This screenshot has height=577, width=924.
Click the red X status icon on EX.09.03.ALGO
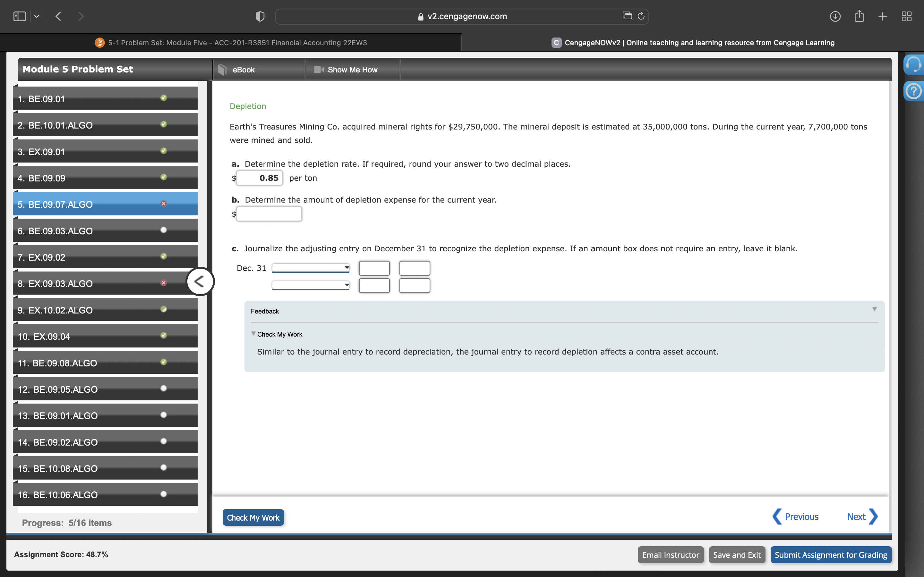pos(163,282)
